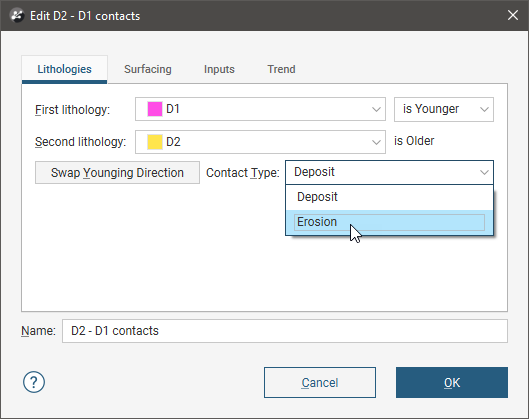Image resolution: width=529 pixels, height=419 pixels.
Task: Click the chevron of the D2 lithology box
Action: point(376,142)
